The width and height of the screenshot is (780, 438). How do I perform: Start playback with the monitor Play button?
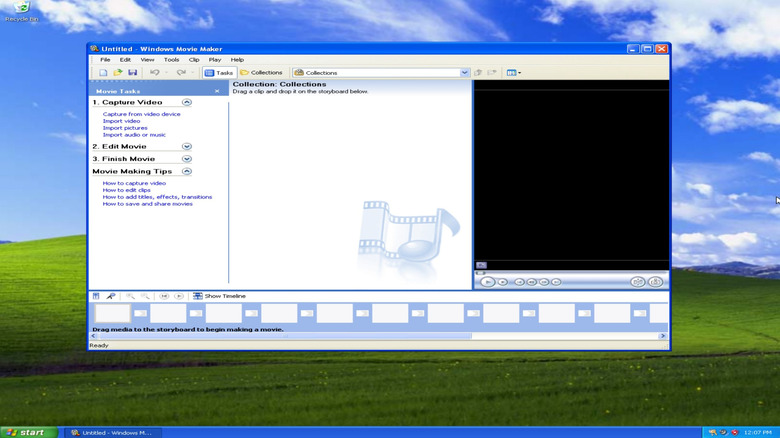coord(488,282)
